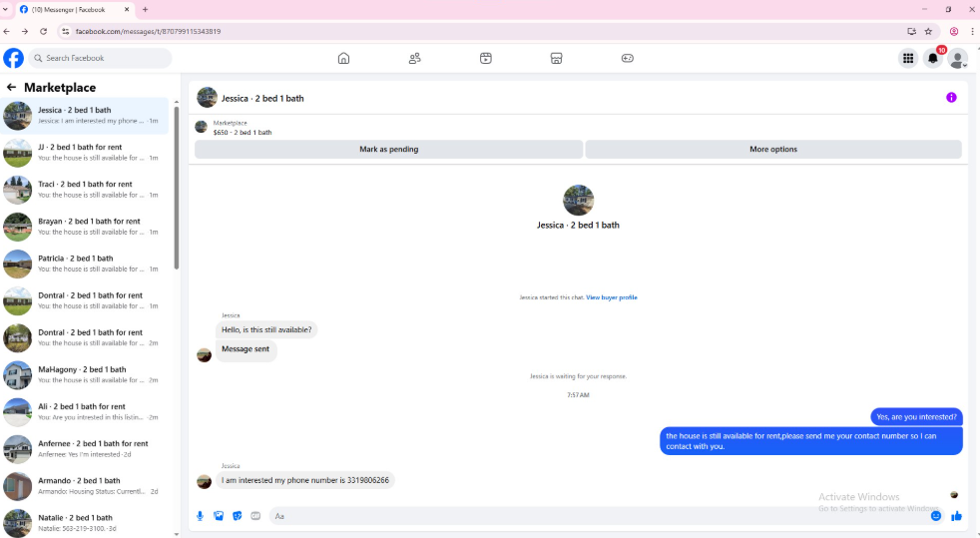This screenshot has height=538, width=980.
Task: Open the Marketplace storefront icon
Action: (556, 58)
